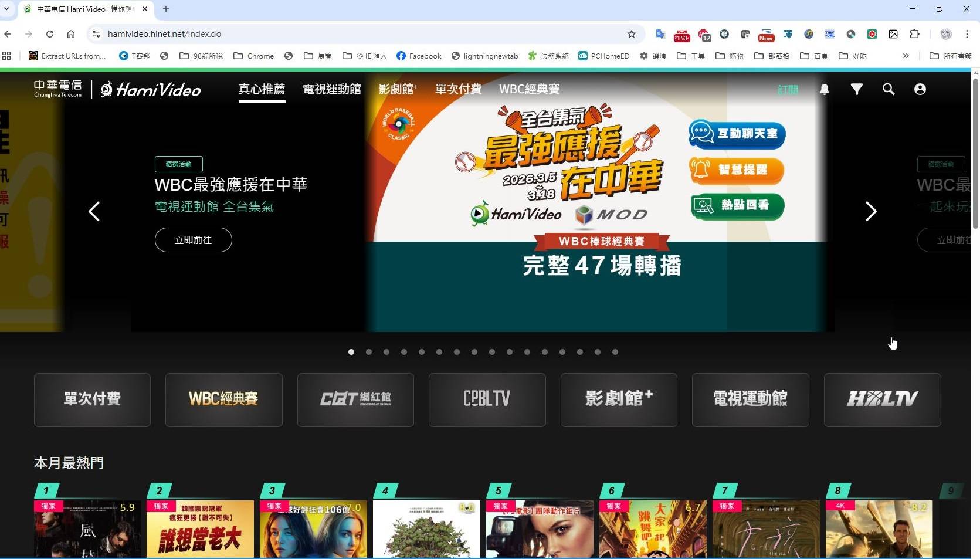Toggle the bookmark star in the address bar
980x559 pixels.
(x=632, y=34)
